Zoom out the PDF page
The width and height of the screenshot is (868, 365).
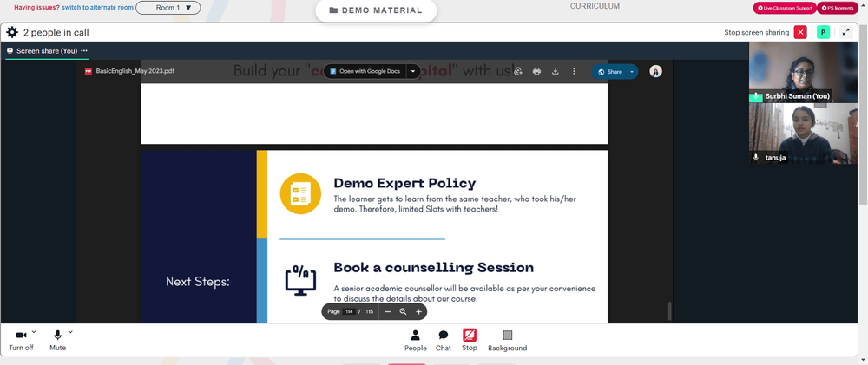click(387, 311)
